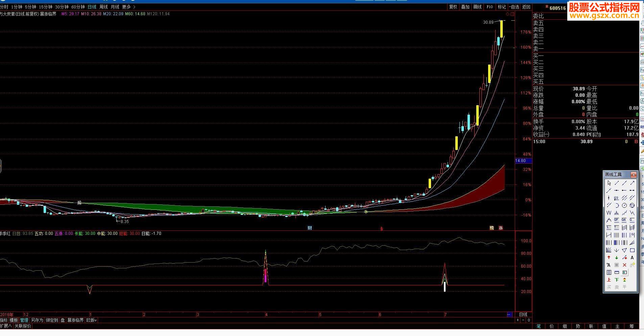Expand the 欧版 dropdown
Image resolution: width=644 pixels, height=336 pixels.
92,320
